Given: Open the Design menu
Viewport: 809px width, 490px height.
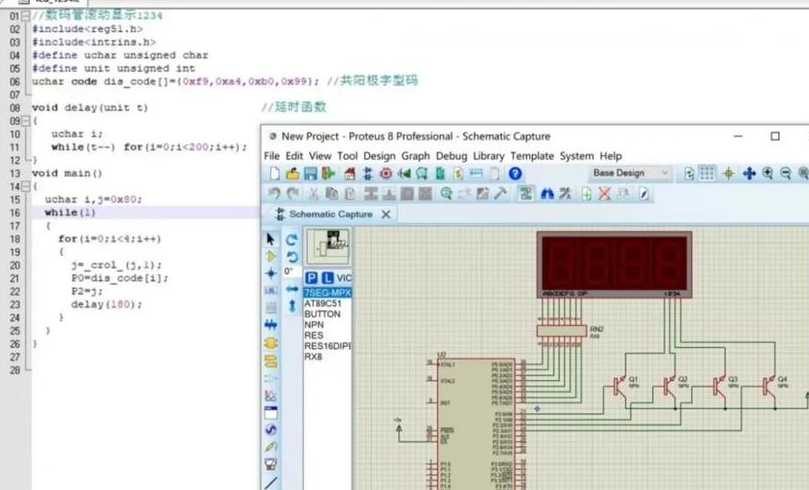Looking at the screenshot, I should (379, 156).
